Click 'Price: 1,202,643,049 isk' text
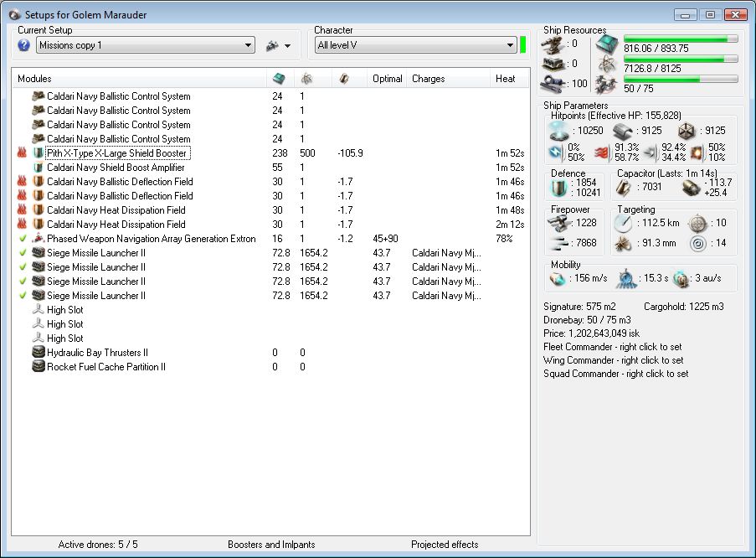Viewport: 756px width, 558px height. pos(592,333)
